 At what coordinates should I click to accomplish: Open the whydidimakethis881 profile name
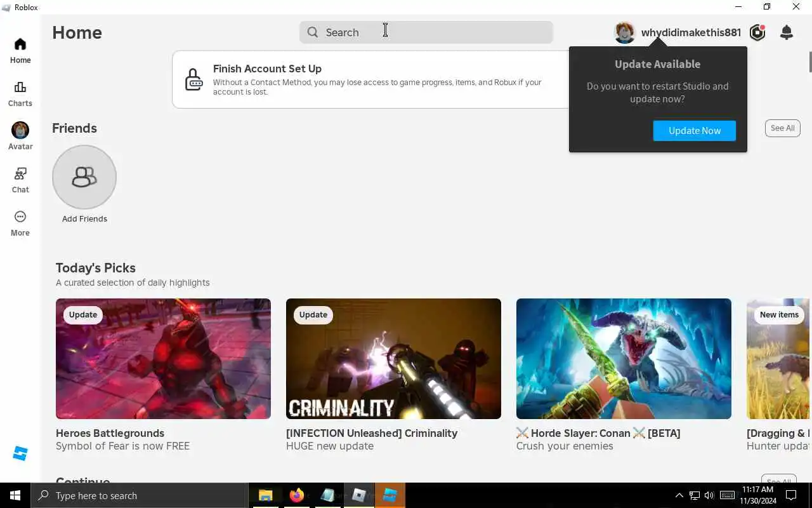[x=691, y=32]
